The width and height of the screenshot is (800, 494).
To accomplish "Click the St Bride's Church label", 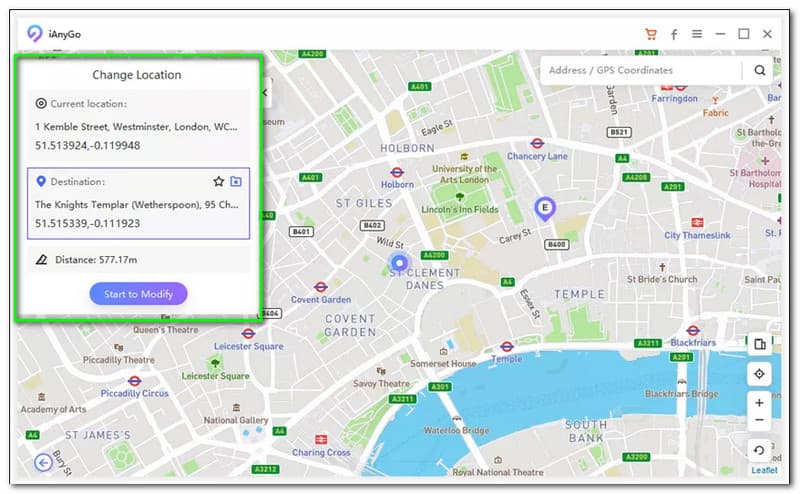I will click(x=662, y=279).
